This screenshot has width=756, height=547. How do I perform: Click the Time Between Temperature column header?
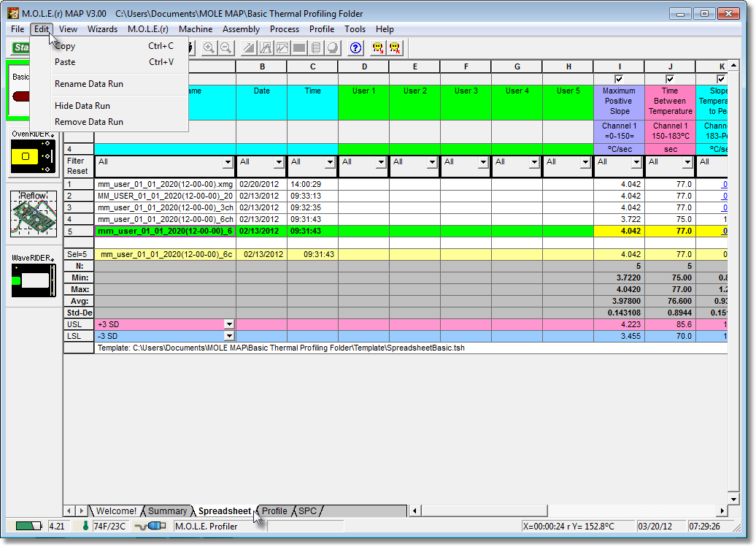pos(670,102)
